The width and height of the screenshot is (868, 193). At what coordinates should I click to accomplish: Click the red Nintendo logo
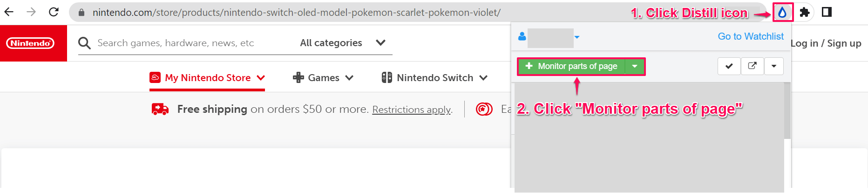[x=30, y=43]
